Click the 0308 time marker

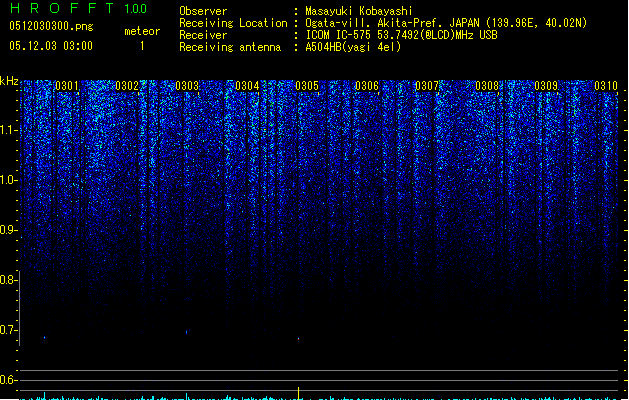click(x=487, y=86)
